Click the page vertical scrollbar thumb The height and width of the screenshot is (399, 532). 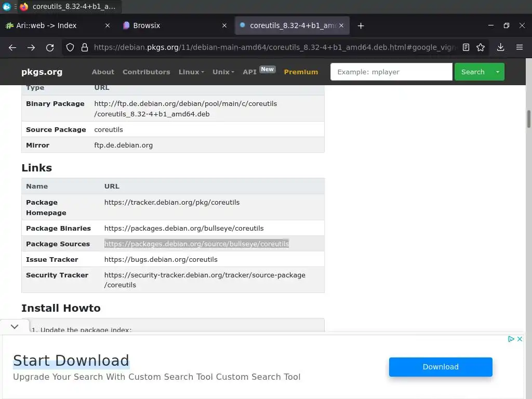pos(528,119)
